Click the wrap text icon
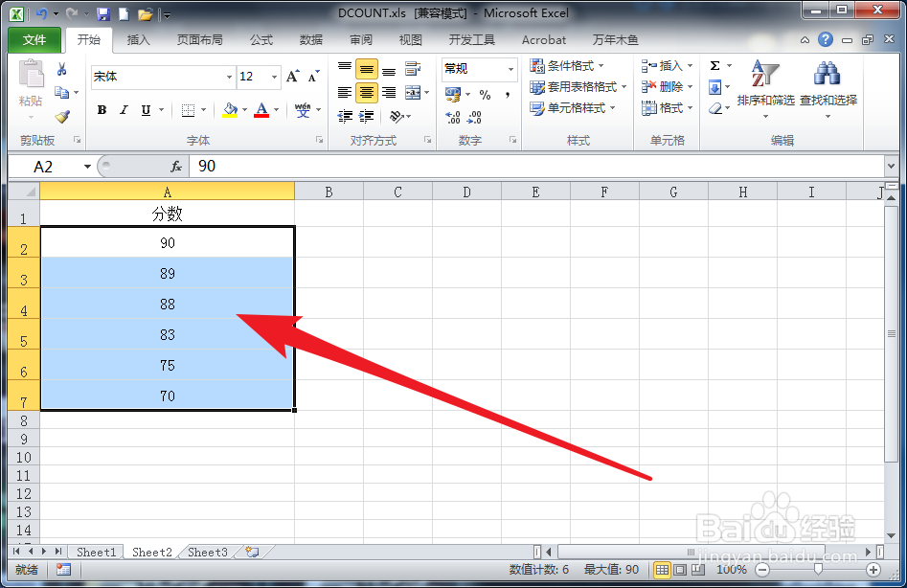The width and height of the screenshot is (907, 588). pos(413,69)
